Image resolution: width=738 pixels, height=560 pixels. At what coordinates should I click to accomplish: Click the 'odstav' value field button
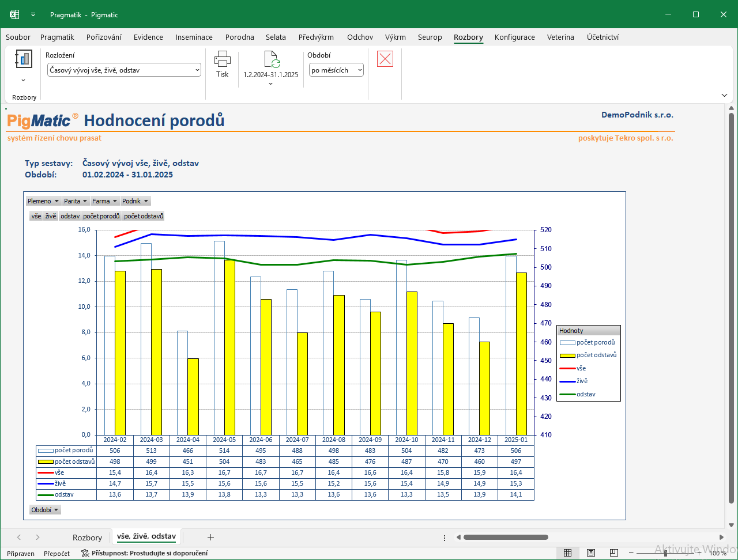[70, 216]
